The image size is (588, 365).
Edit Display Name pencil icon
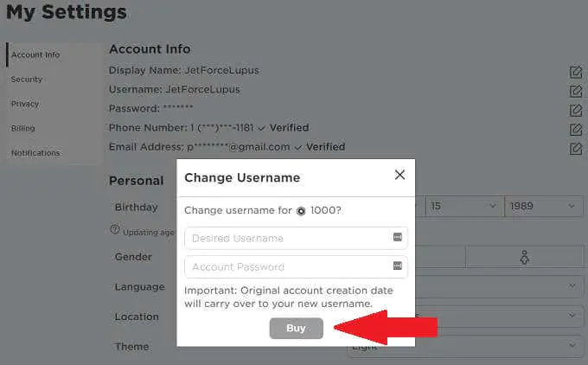575,71
